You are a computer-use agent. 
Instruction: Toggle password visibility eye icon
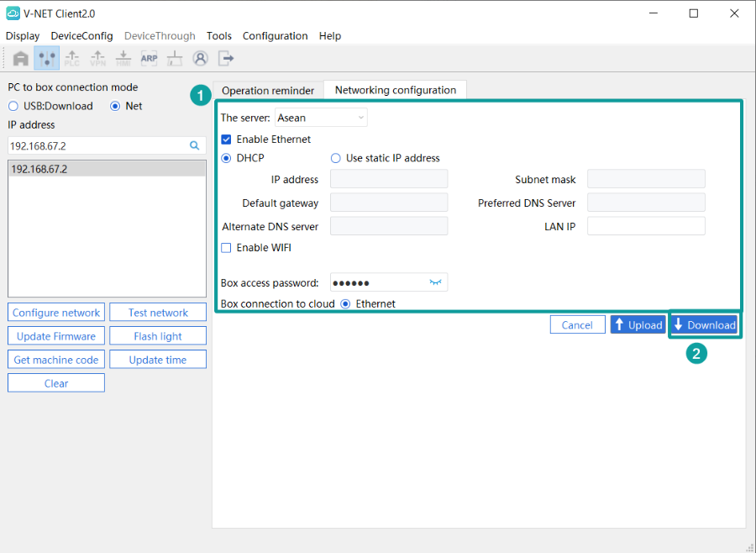coord(435,282)
